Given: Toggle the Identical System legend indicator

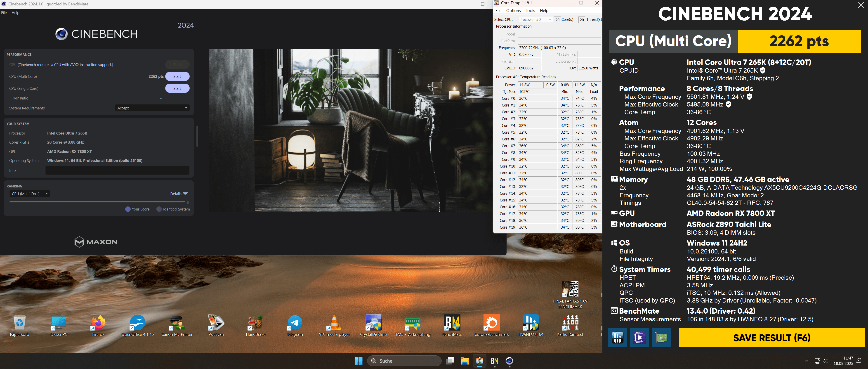Looking at the screenshot, I should tap(159, 209).
